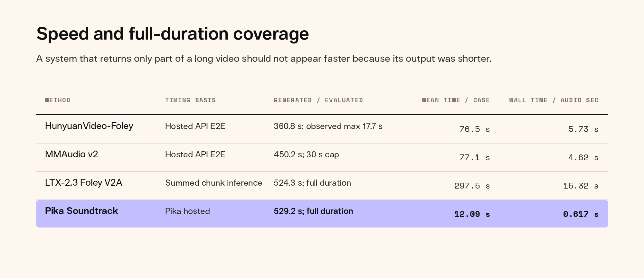Click the 77.1 s mean time value
644x278 pixels.
pyautogui.click(x=475, y=158)
